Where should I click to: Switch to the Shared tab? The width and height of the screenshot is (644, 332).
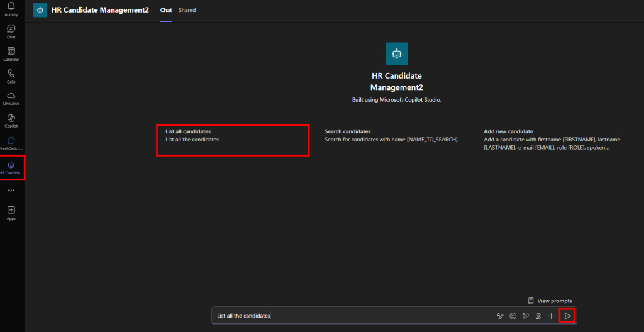point(187,10)
